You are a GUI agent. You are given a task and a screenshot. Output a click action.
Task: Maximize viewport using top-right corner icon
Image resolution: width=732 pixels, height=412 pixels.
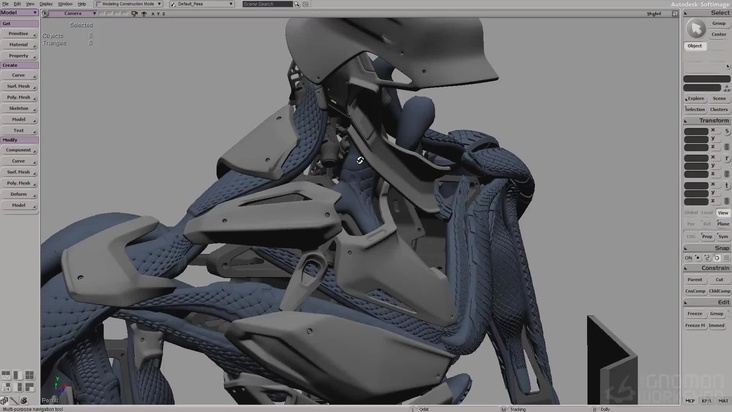tap(673, 14)
